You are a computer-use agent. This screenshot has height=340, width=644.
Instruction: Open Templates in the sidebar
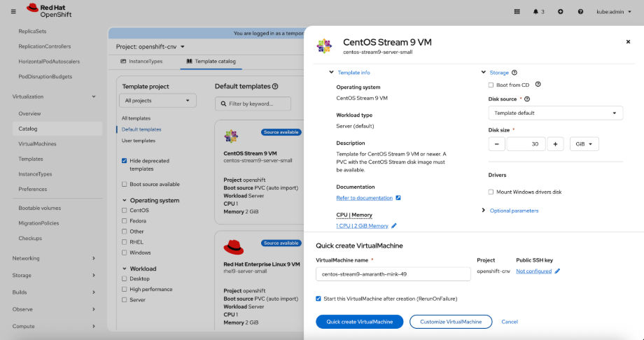pyautogui.click(x=30, y=159)
